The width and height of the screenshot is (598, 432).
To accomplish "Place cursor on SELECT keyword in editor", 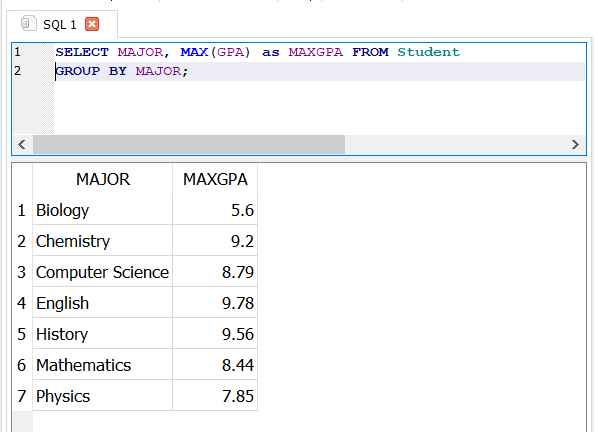I will point(82,52).
